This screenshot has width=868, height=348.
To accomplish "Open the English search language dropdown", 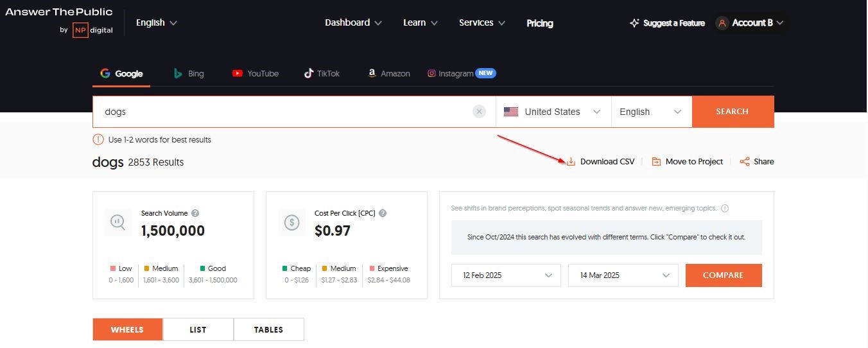I will [650, 112].
